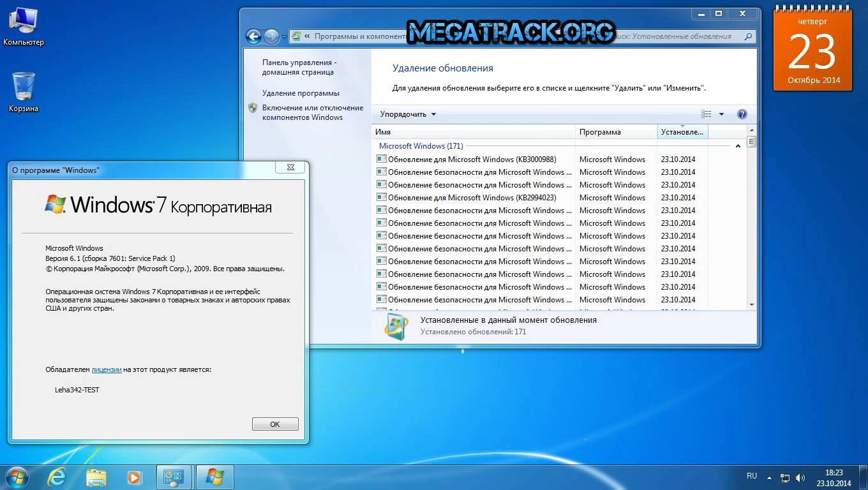
Task: Click the Microsoft Windows (171) group label
Action: point(421,146)
